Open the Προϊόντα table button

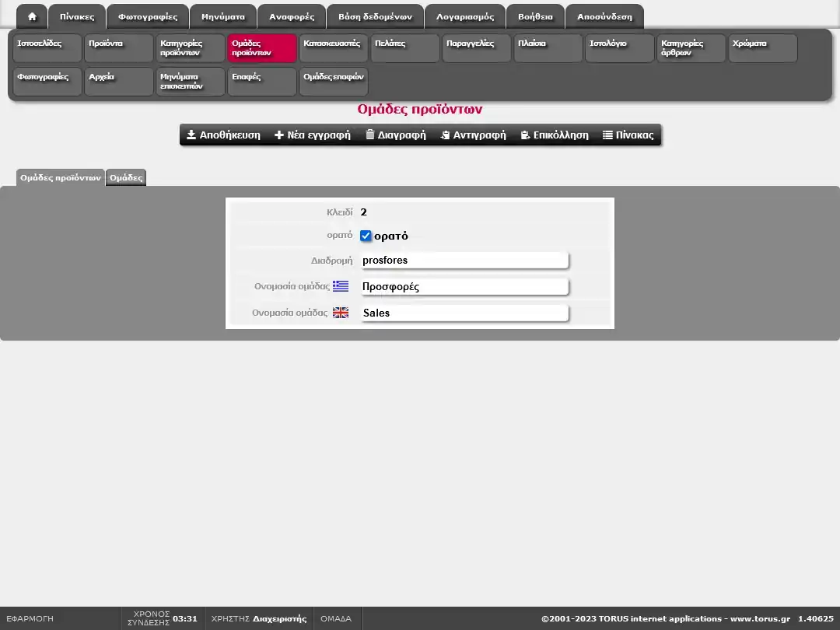click(x=118, y=48)
